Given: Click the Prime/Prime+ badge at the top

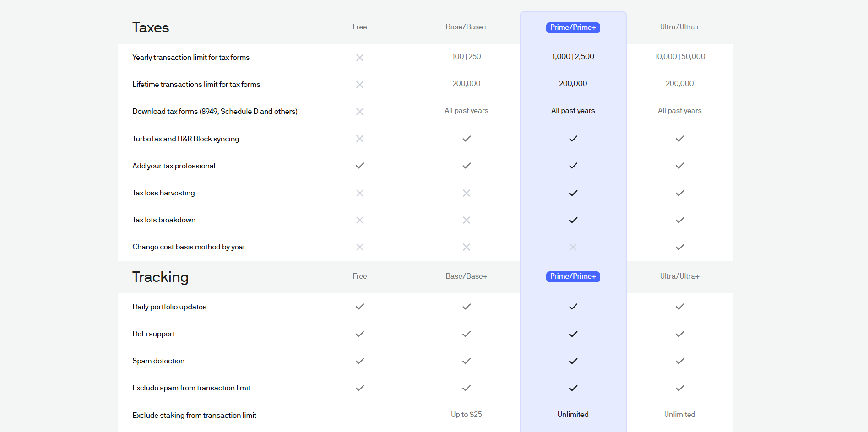Looking at the screenshot, I should 573,28.
